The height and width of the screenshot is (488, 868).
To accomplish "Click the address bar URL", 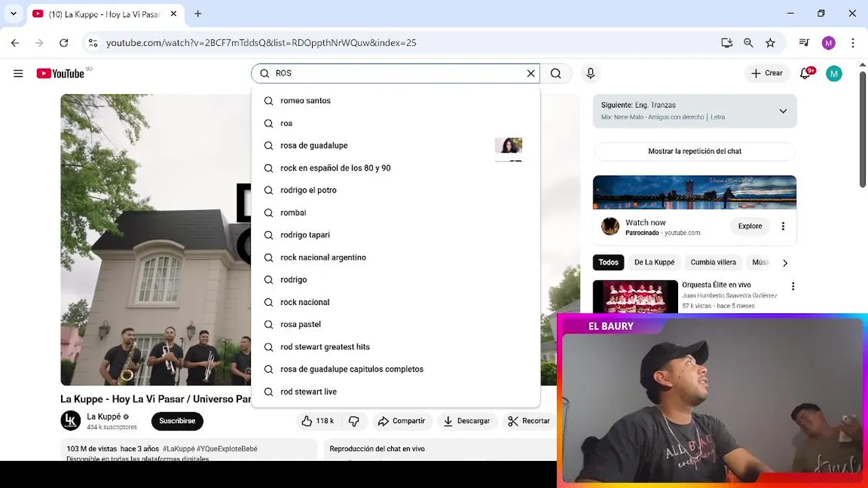I will [x=261, y=43].
